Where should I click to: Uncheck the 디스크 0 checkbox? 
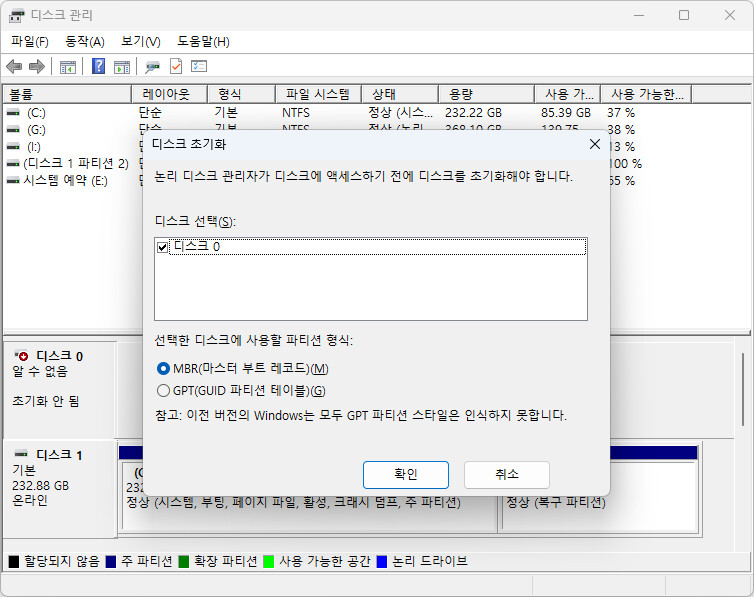[x=163, y=247]
